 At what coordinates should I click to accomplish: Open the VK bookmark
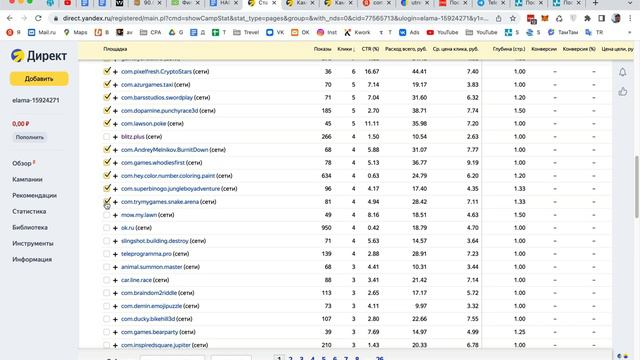[275, 32]
